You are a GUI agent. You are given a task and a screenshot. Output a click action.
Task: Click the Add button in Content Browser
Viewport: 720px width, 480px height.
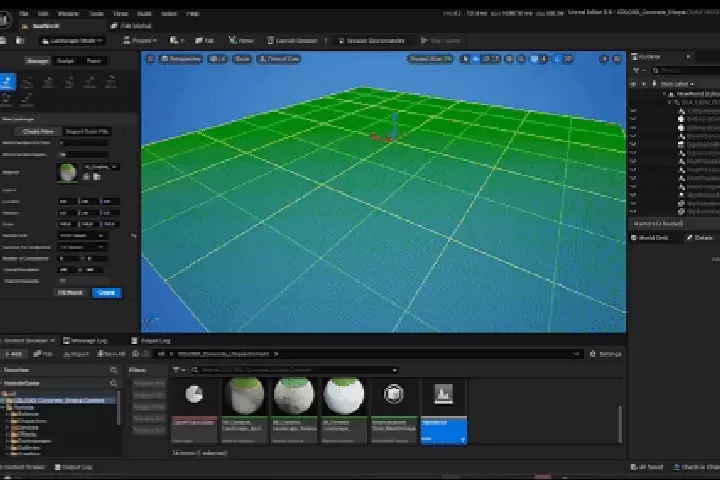point(13,354)
